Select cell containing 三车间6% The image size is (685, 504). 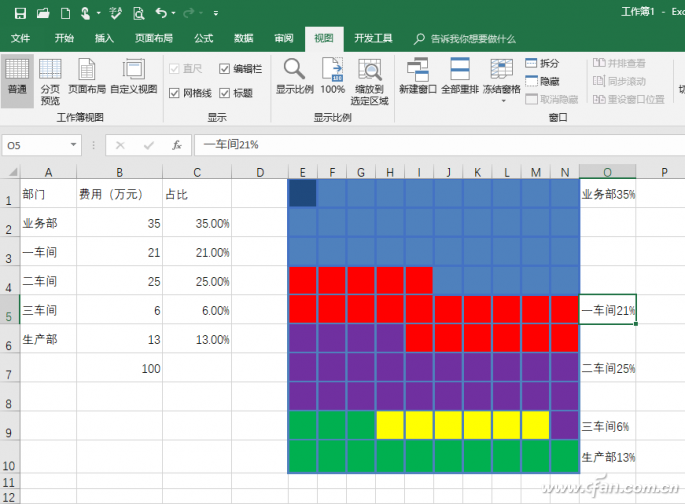pyautogui.click(x=608, y=426)
